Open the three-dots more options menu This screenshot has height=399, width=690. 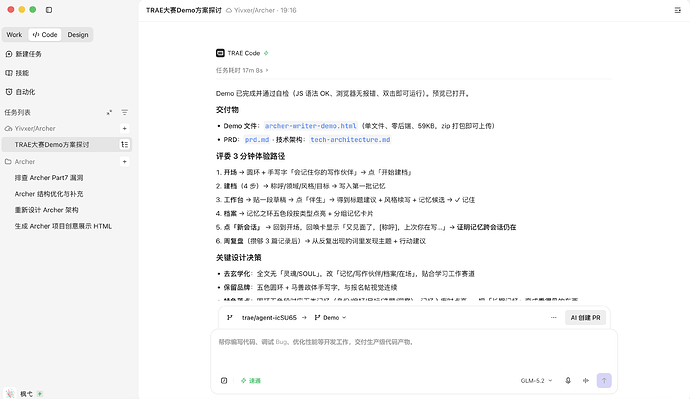pyautogui.click(x=554, y=318)
